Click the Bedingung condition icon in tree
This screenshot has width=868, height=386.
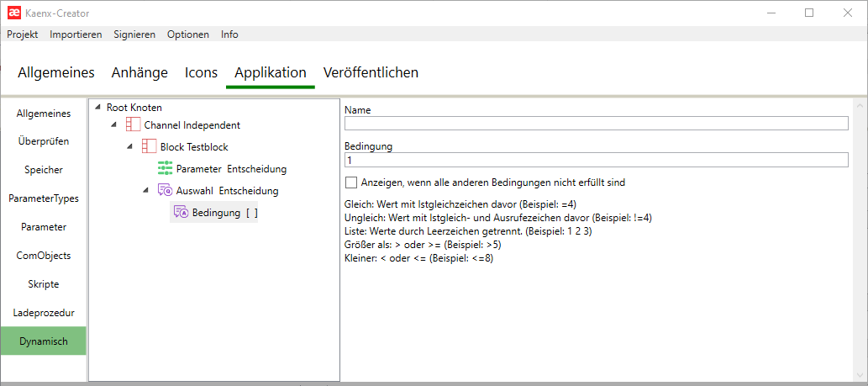point(181,213)
